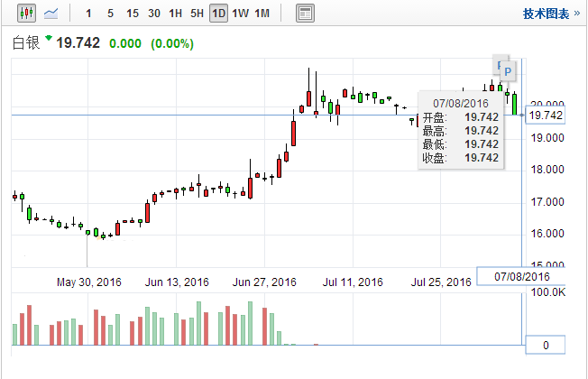
Task: Choose the 5H timeframe
Action: pos(197,14)
